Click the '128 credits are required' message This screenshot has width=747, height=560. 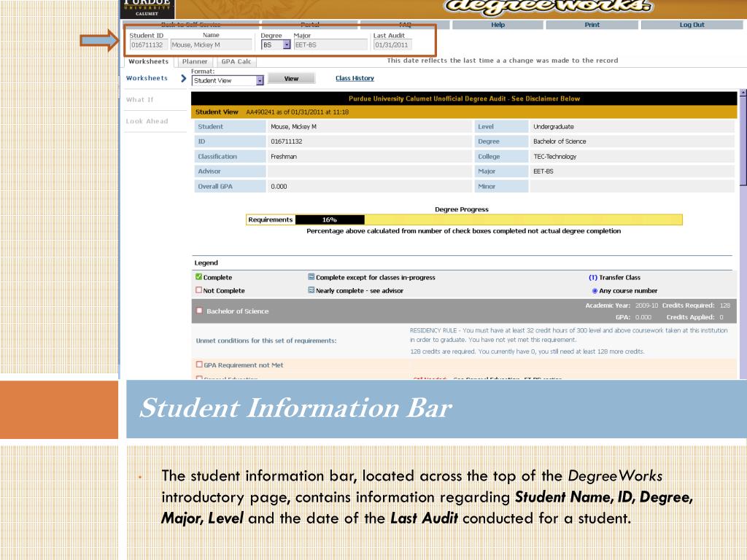tap(527, 351)
